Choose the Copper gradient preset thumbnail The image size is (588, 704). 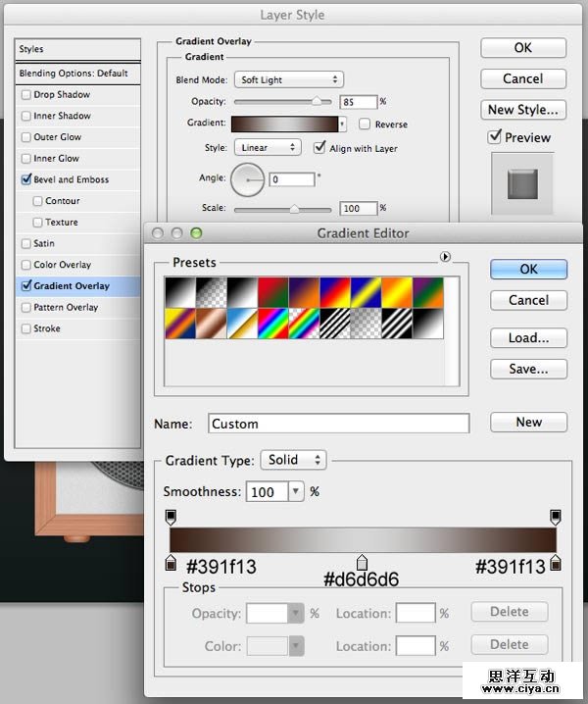coord(211,323)
